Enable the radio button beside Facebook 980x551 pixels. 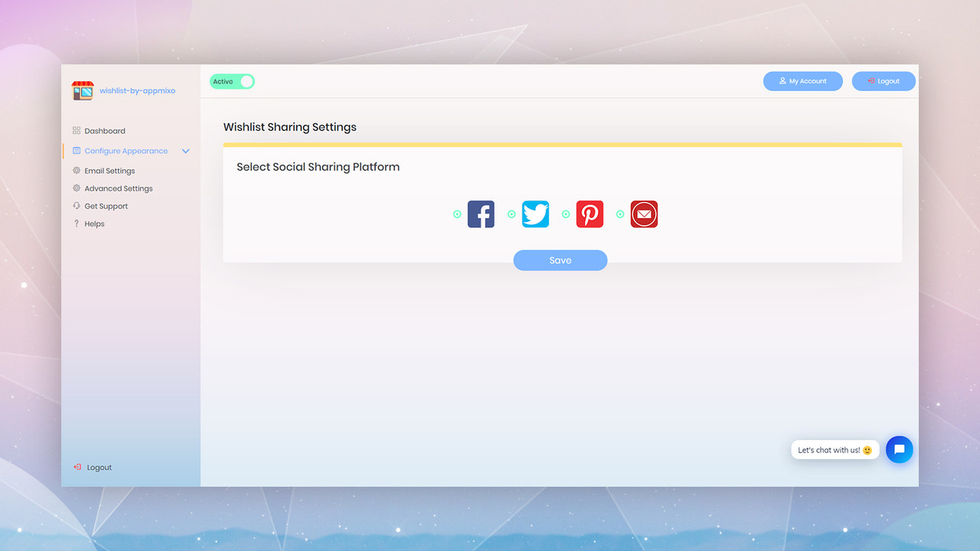coord(457,214)
